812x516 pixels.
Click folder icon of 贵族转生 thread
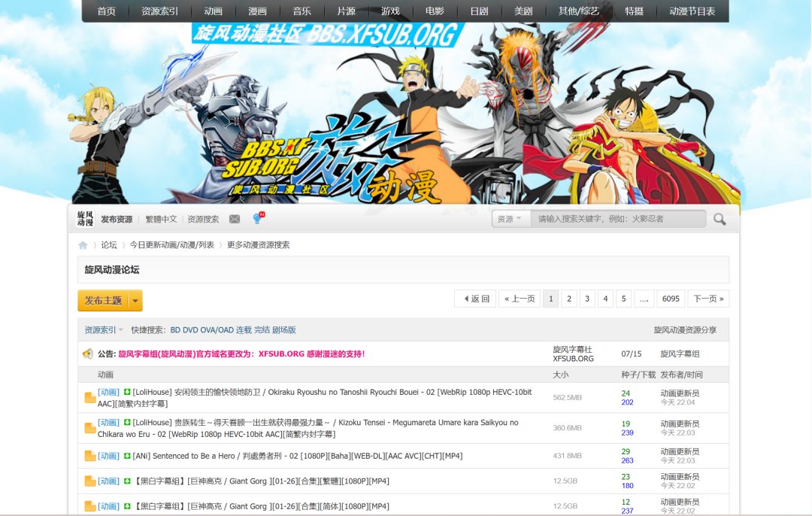pos(90,428)
